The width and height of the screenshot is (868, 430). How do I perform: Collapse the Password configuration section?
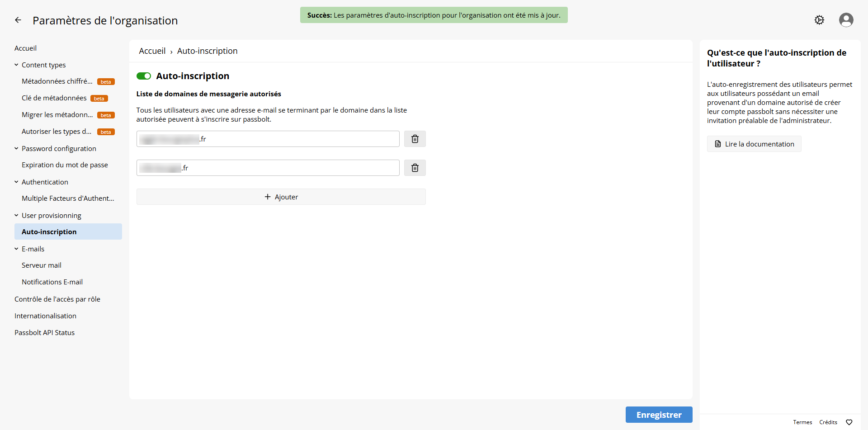pyautogui.click(x=16, y=148)
